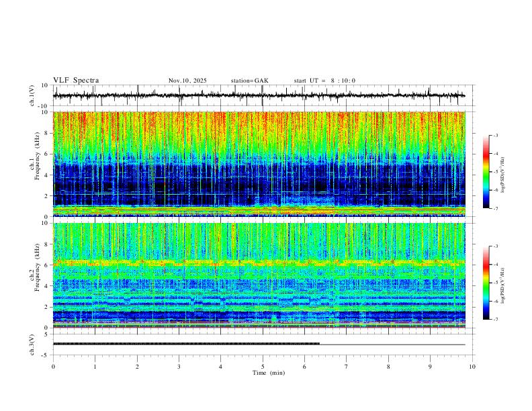Click the 'station=GAK' label
Viewport: 532px width, 411px height.
249,81
